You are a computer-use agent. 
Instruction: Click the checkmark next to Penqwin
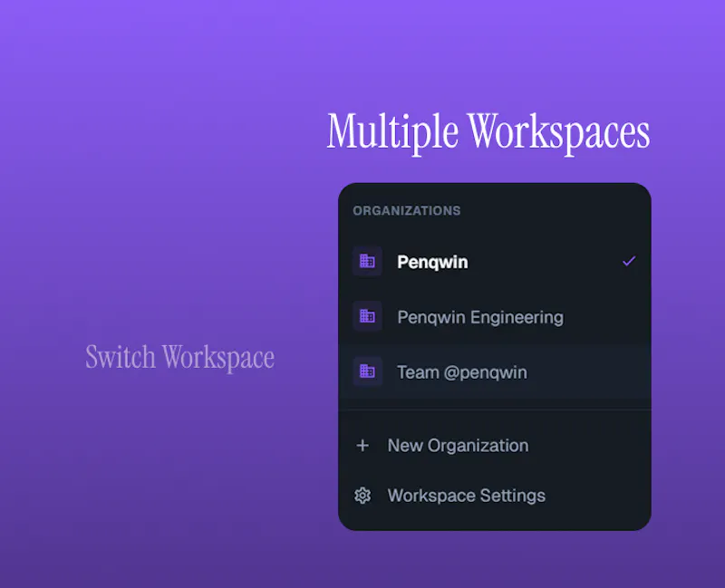(x=629, y=261)
